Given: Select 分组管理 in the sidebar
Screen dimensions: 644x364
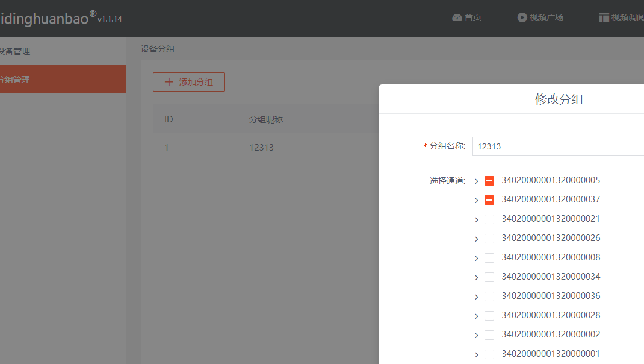Looking at the screenshot, I should 63,80.
